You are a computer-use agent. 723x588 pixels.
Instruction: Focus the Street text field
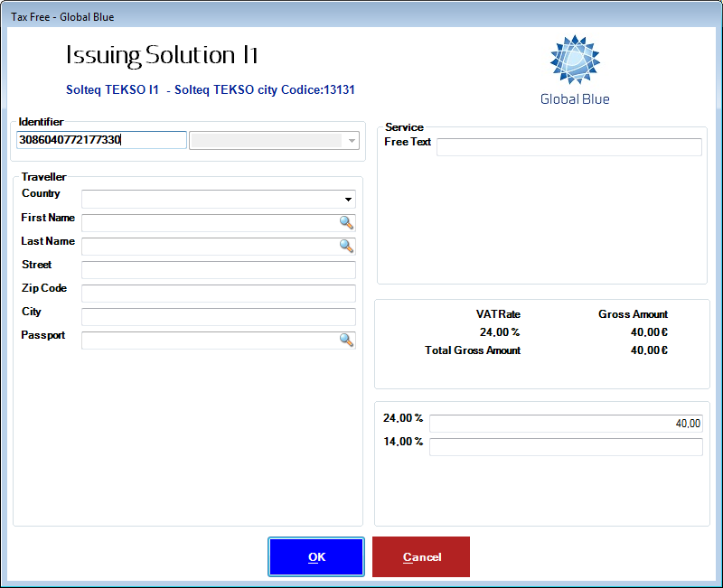(x=218, y=270)
